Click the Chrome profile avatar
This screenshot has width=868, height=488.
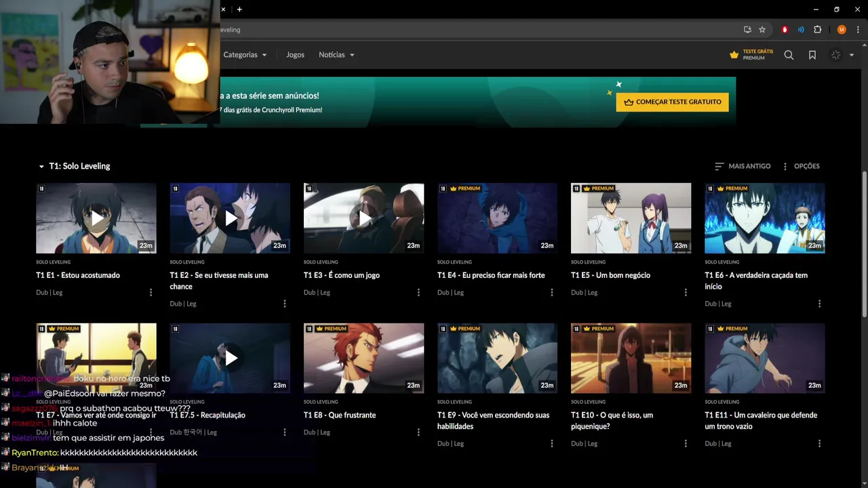click(x=842, y=30)
